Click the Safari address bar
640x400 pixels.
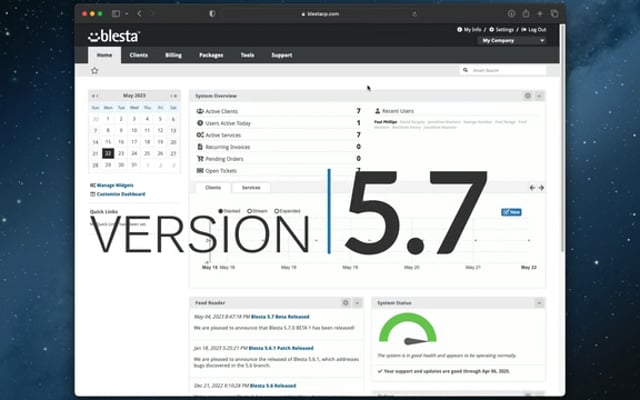(320, 14)
